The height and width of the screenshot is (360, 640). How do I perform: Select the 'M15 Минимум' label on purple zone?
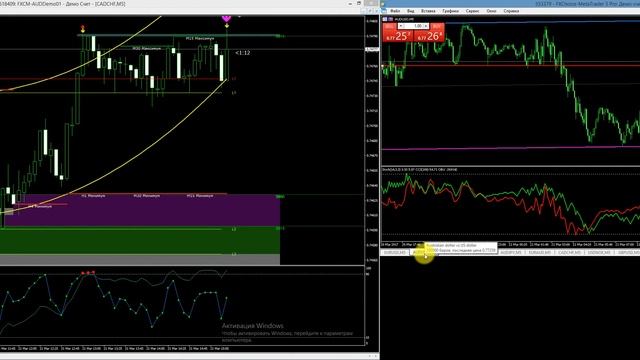200,196
